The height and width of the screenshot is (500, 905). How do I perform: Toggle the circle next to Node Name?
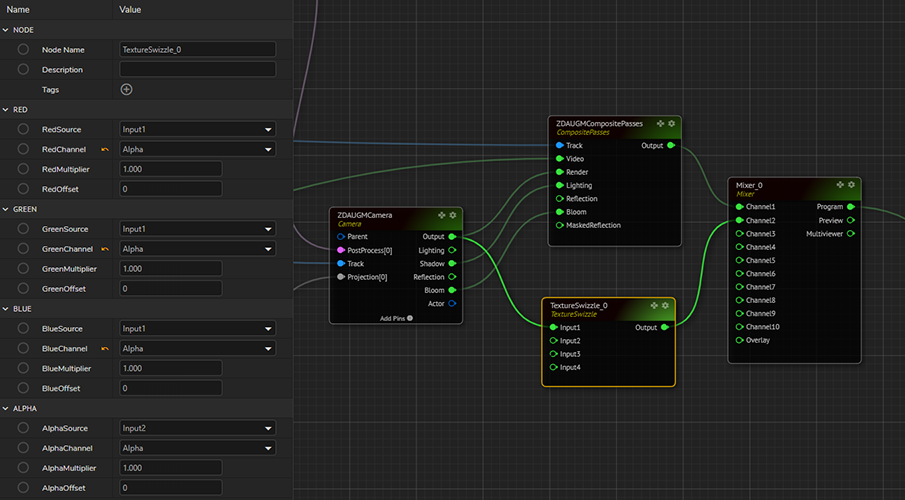pos(23,49)
